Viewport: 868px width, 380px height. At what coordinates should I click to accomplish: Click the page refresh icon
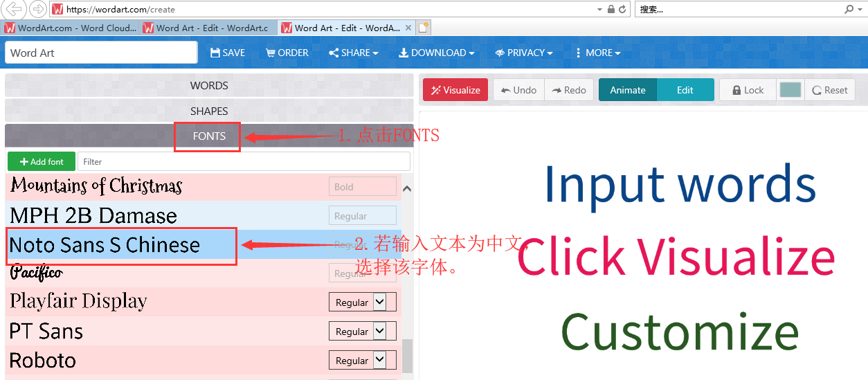[x=622, y=10]
